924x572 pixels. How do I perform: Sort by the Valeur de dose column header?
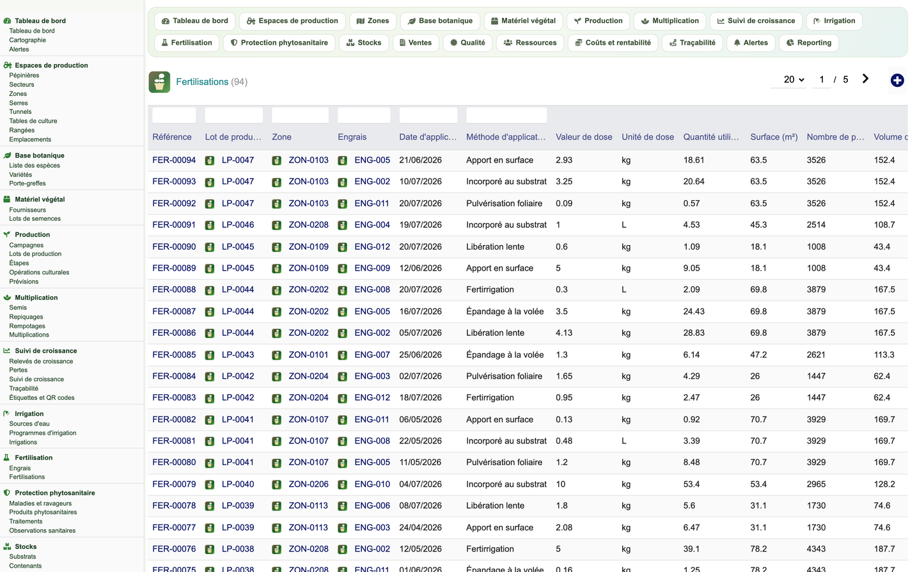pos(584,137)
